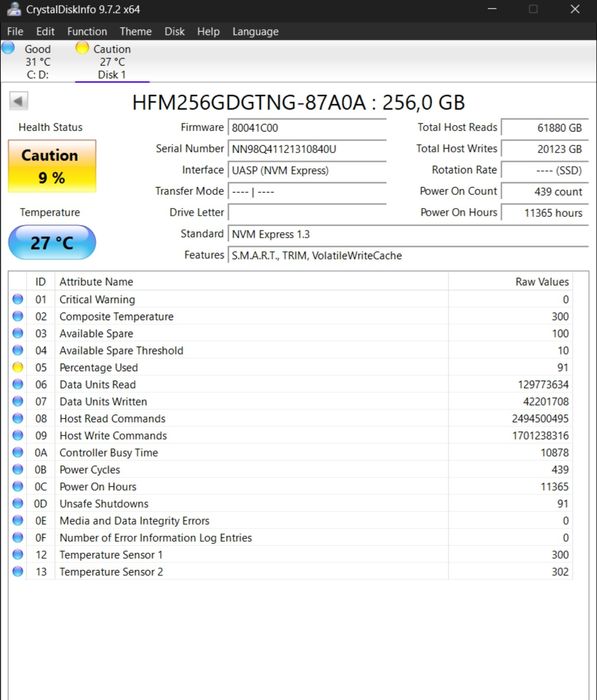Click the ID column header
This screenshot has width=597, height=700.
pos(41,282)
